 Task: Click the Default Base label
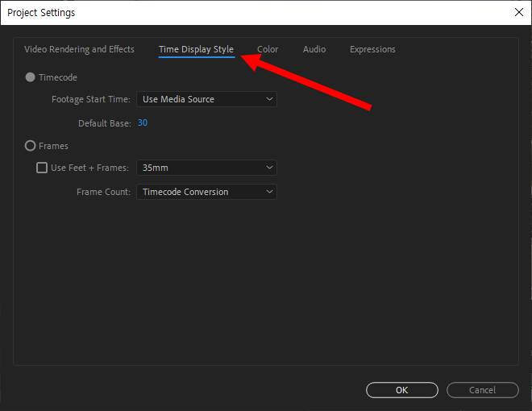click(105, 123)
